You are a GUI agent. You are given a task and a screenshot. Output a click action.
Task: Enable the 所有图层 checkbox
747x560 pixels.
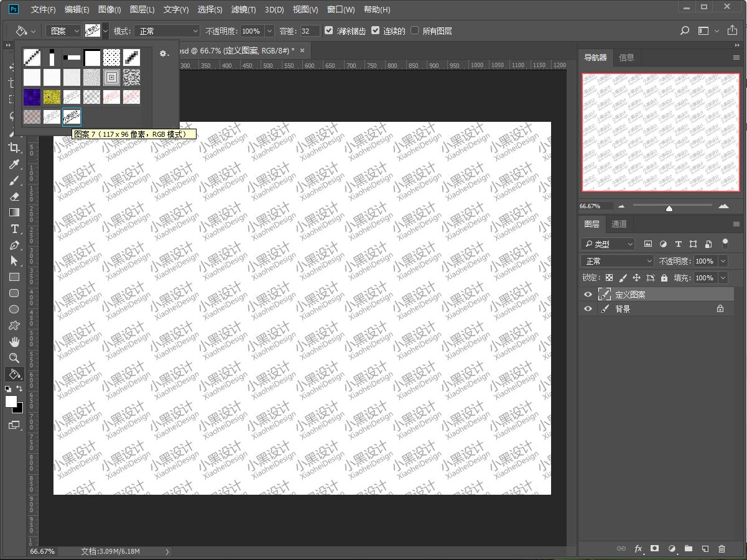click(415, 30)
